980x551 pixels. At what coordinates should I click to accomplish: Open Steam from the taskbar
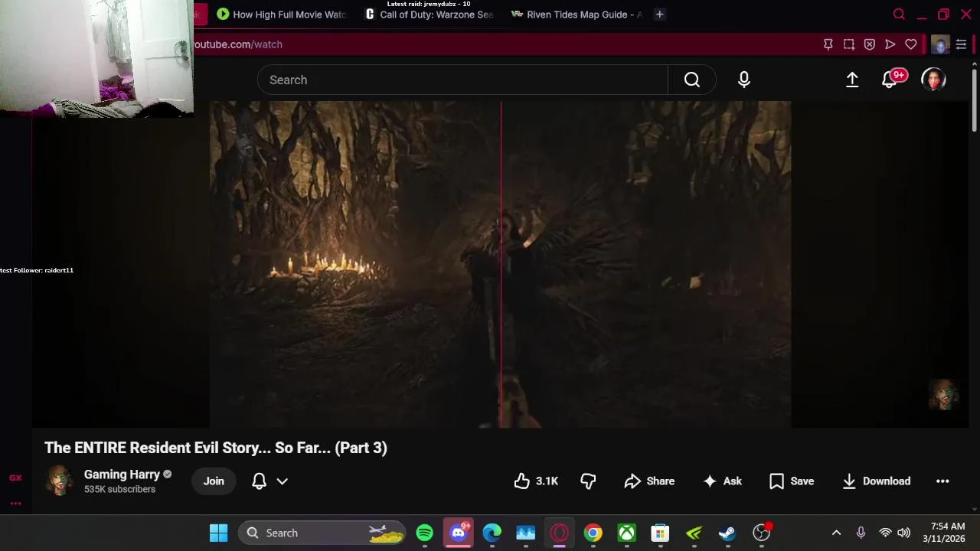727,533
